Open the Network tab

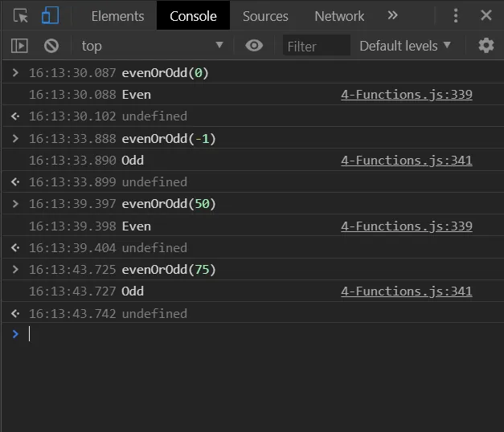click(x=339, y=16)
